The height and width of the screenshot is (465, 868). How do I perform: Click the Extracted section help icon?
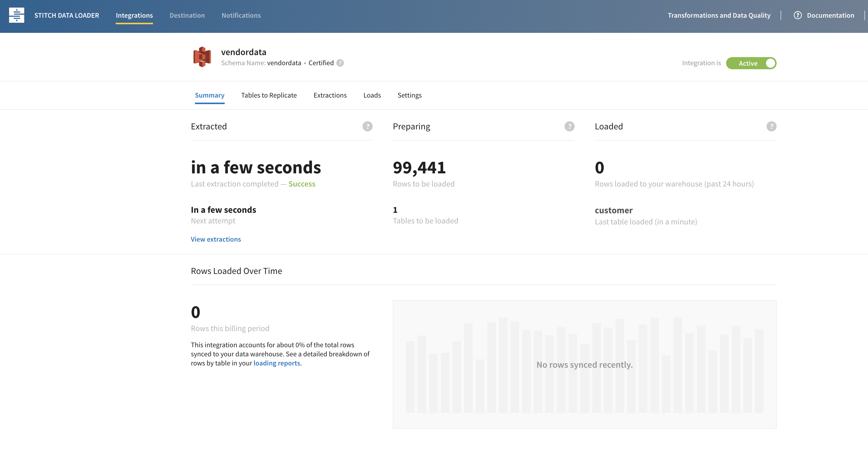[367, 126]
